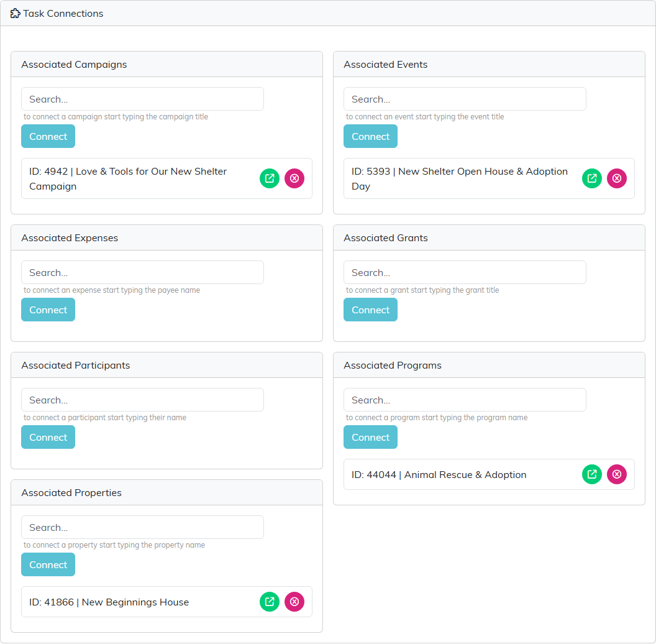
Task: Click Connect button under Associated Campaigns
Action: click(x=48, y=136)
